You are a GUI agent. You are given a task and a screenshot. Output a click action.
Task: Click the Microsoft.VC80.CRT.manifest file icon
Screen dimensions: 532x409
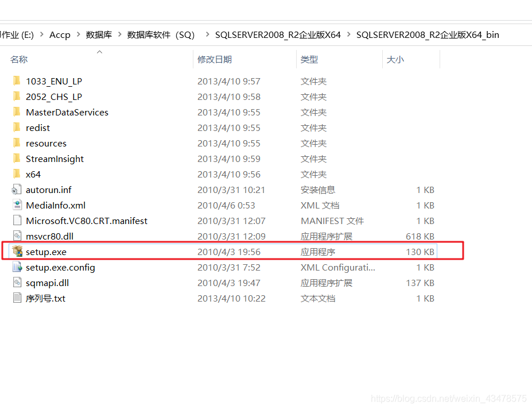tap(17, 221)
